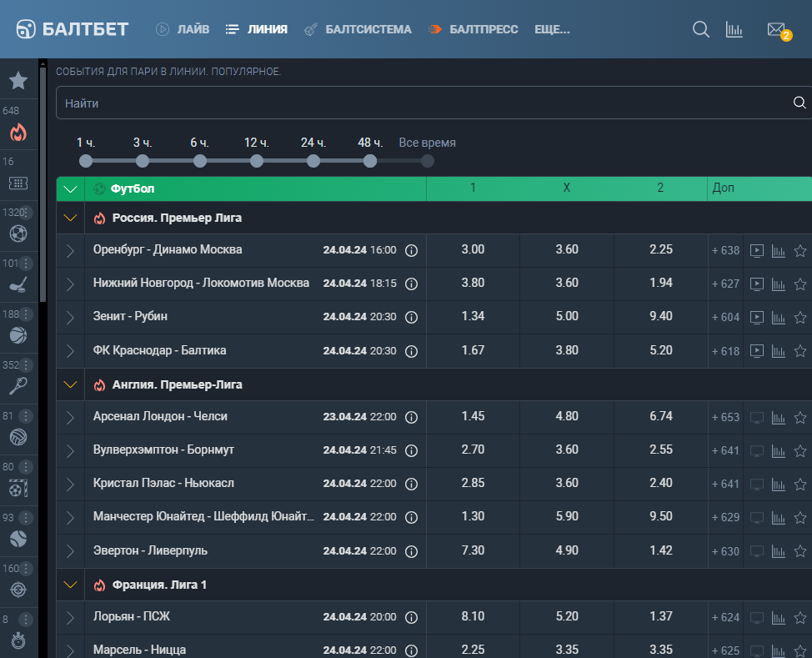This screenshot has height=658, width=812.
Task: Select popular flame icon in sidebar
Action: click(x=18, y=133)
